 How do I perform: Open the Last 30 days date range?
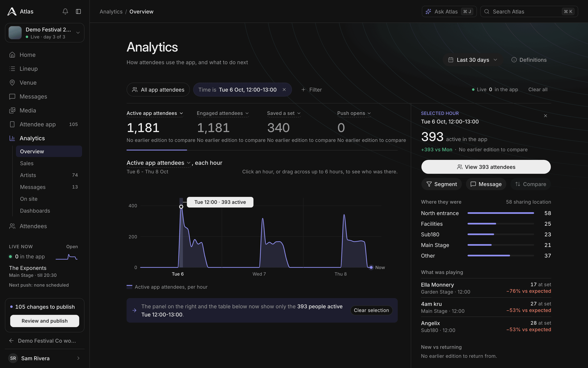(473, 60)
